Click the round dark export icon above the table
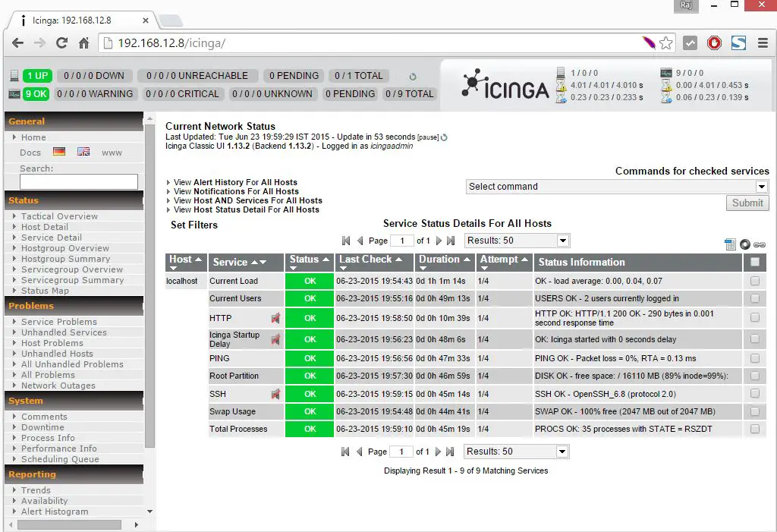Viewport: 777px width, 532px height. [x=745, y=244]
